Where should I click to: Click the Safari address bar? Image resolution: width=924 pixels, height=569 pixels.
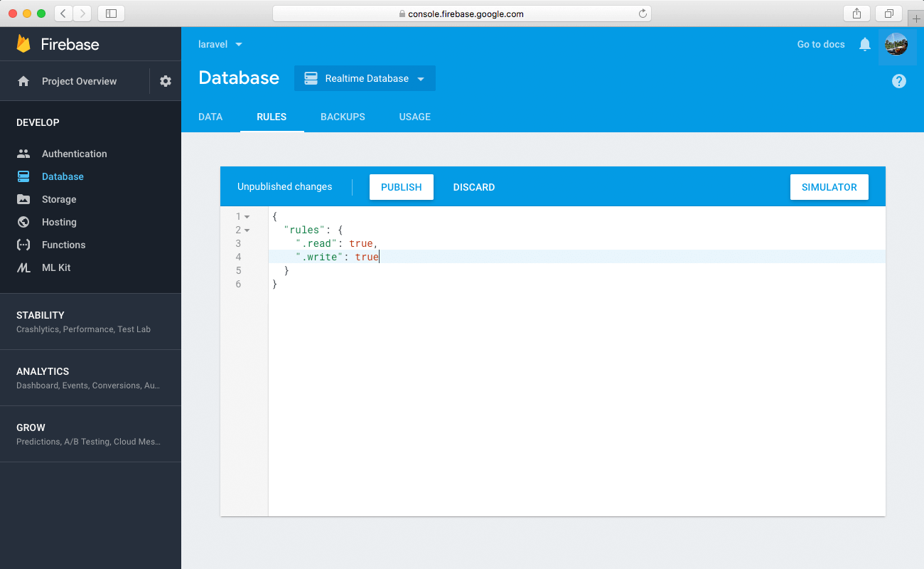tap(462, 14)
